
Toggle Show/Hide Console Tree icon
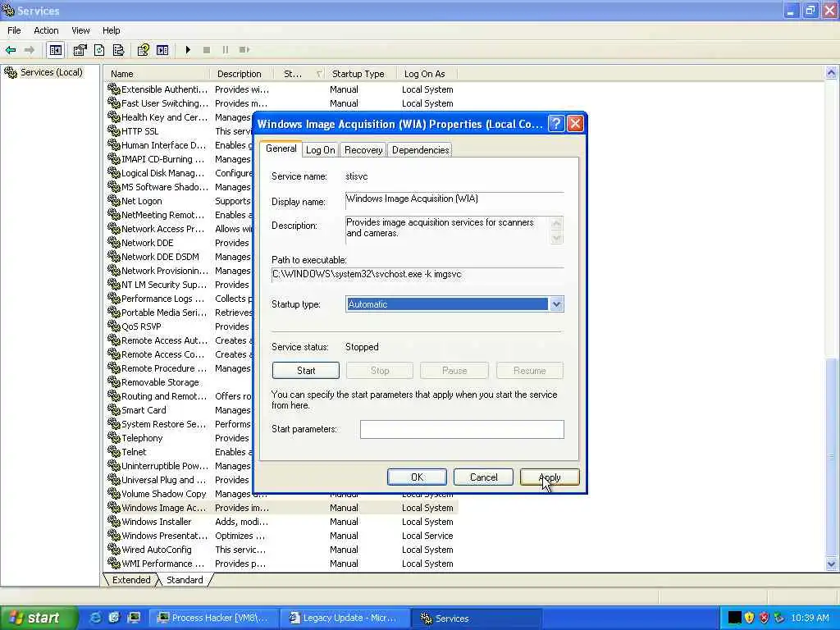(56, 50)
